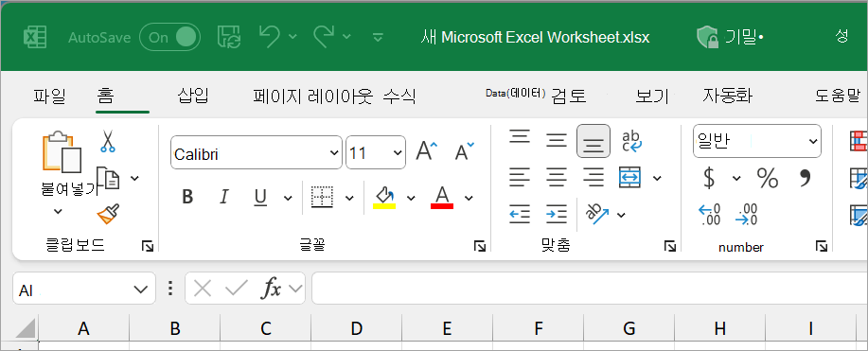Redo the last undone action
The width and height of the screenshot is (868, 351).
point(324,37)
